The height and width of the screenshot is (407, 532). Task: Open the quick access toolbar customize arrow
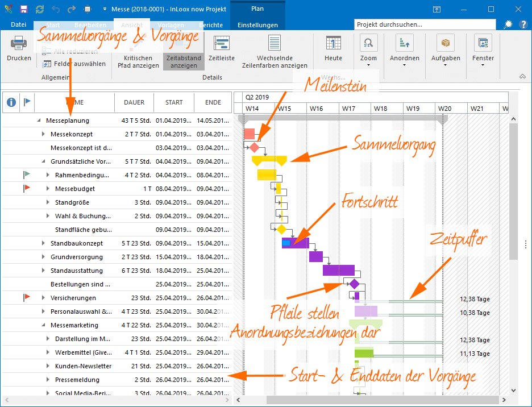105,9
